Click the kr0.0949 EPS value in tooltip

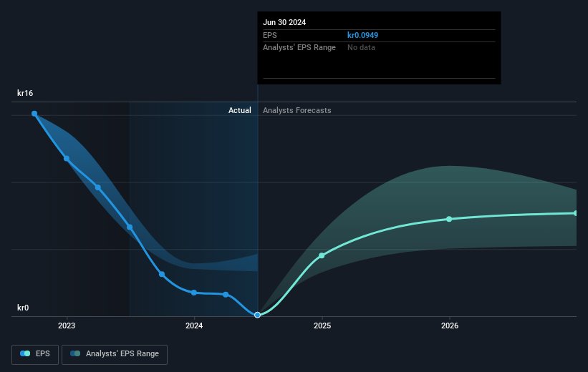pyautogui.click(x=362, y=35)
